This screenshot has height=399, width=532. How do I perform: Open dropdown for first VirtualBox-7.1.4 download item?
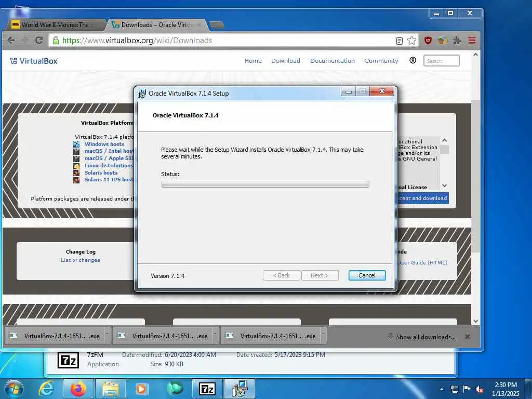(x=107, y=335)
